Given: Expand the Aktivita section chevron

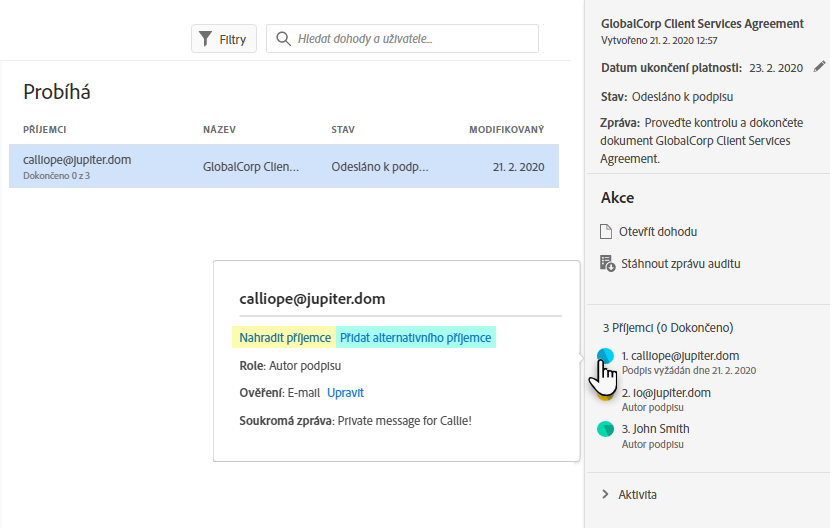Looking at the screenshot, I should pos(605,494).
